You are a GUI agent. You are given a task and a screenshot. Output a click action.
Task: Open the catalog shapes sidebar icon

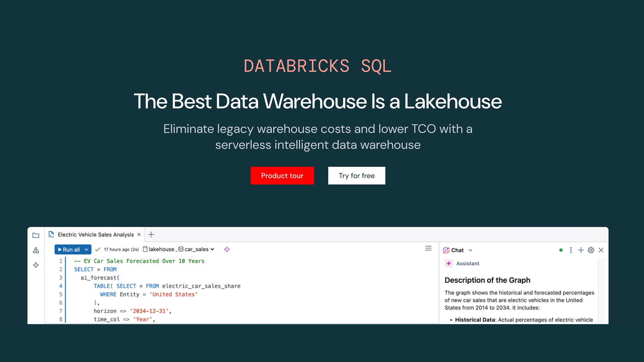coord(36,250)
